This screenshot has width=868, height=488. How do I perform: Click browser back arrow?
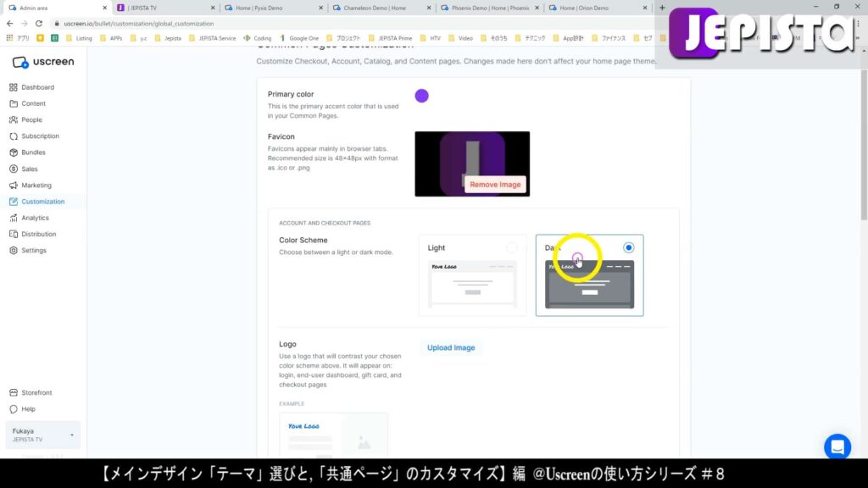(x=9, y=24)
